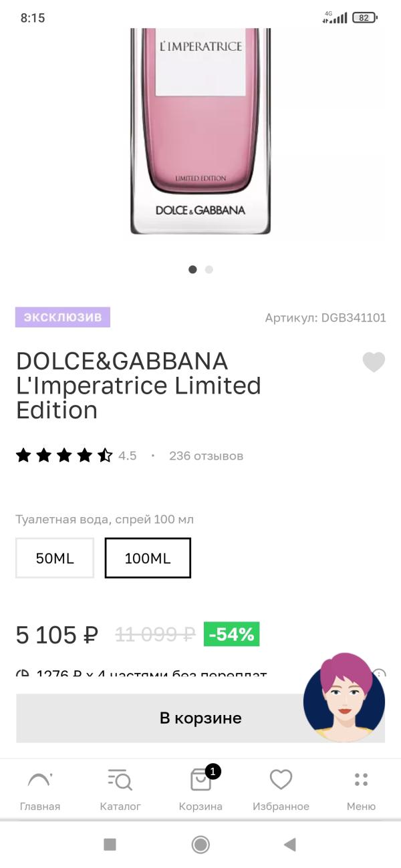Switch to second product image dot
The width and height of the screenshot is (401, 868).
tap(209, 269)
